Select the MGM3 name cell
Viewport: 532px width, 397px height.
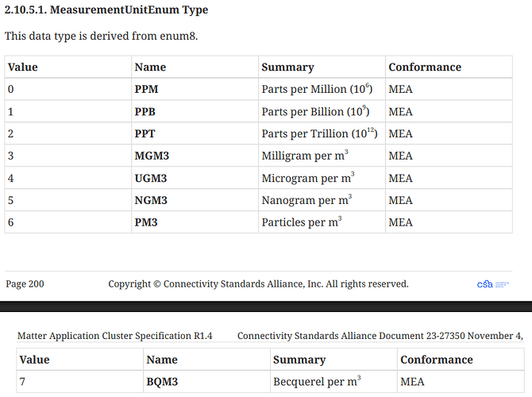click(x=151, y=156)
